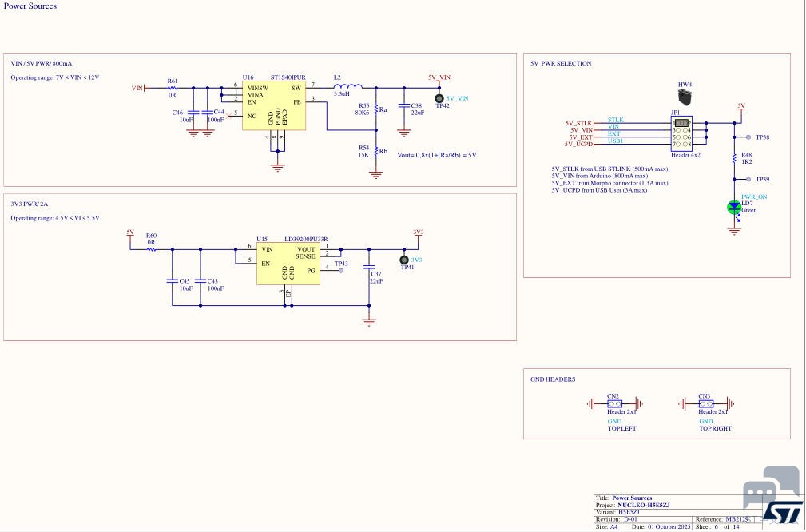Select "Project: NUCLEO-H5E5ZJ" in the title block
806x532 pixels.
coord(633,506)
